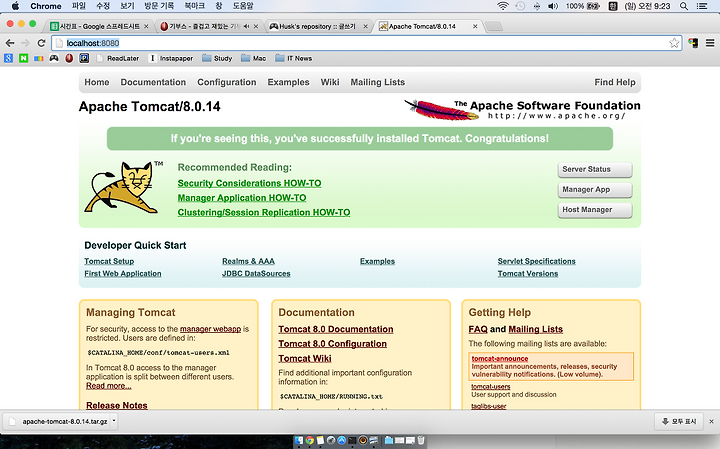720x449 pixels.
Task: Open the IT News bookmarks folder
Action: (293, 58)
